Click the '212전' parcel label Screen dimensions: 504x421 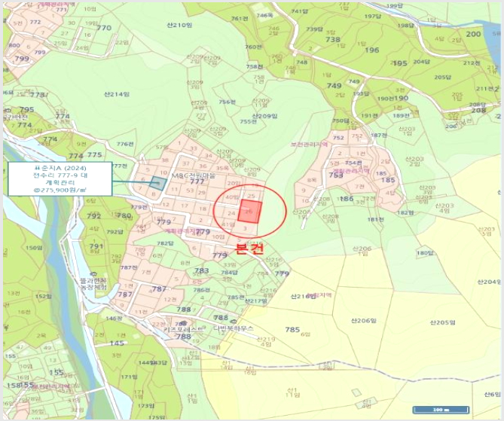[x=472, y=63]
